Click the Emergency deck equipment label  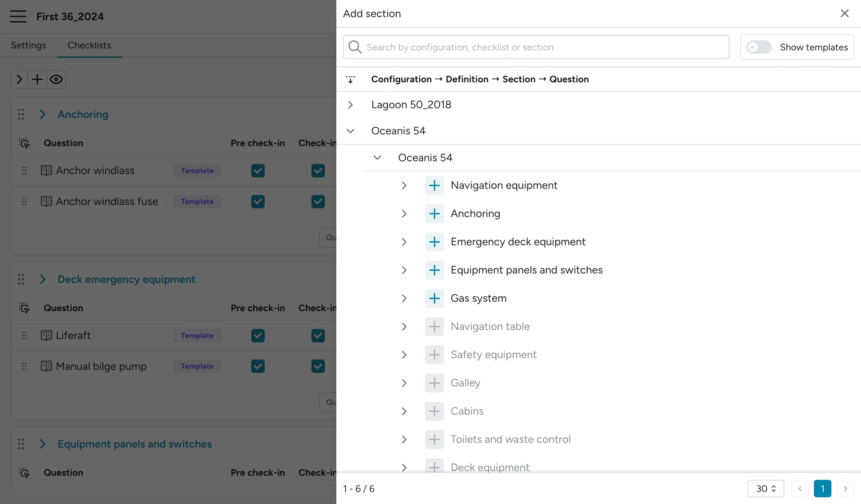click(x=518, y=242)
